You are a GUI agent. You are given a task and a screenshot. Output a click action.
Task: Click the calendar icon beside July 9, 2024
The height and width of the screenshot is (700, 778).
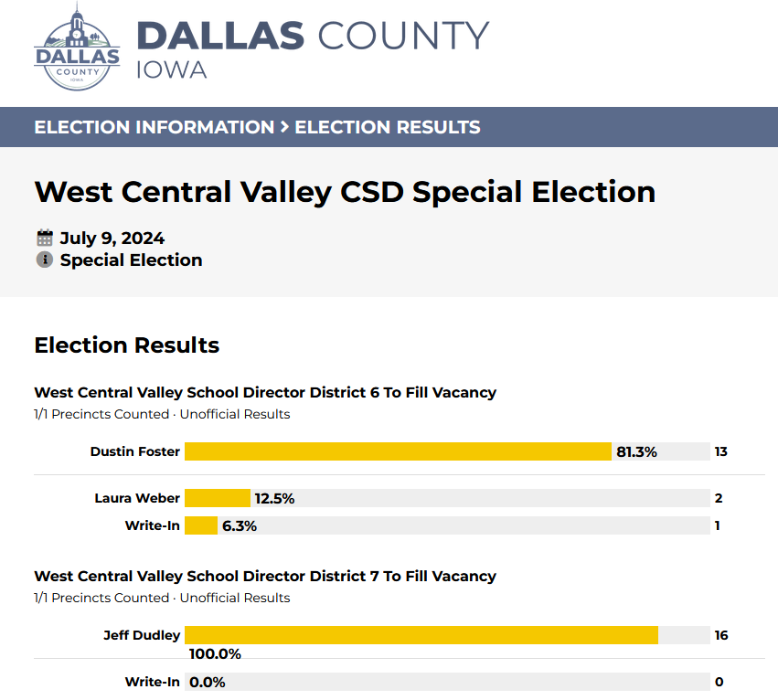tap(45, 239)
